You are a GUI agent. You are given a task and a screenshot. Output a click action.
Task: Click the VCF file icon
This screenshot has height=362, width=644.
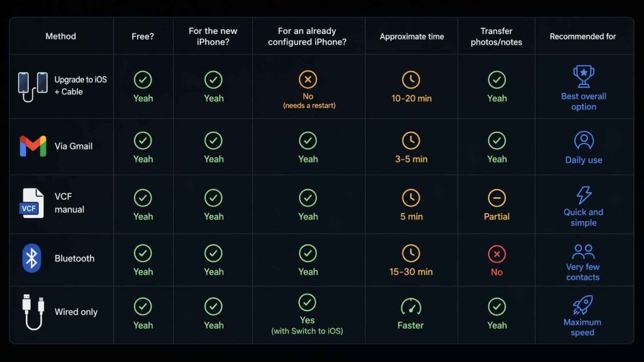(31, 204)
